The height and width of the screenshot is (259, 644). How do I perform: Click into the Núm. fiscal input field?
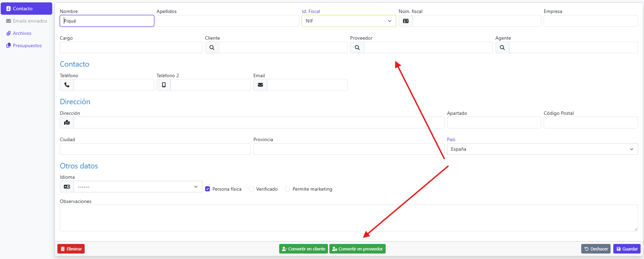click(x=477, y=21)
